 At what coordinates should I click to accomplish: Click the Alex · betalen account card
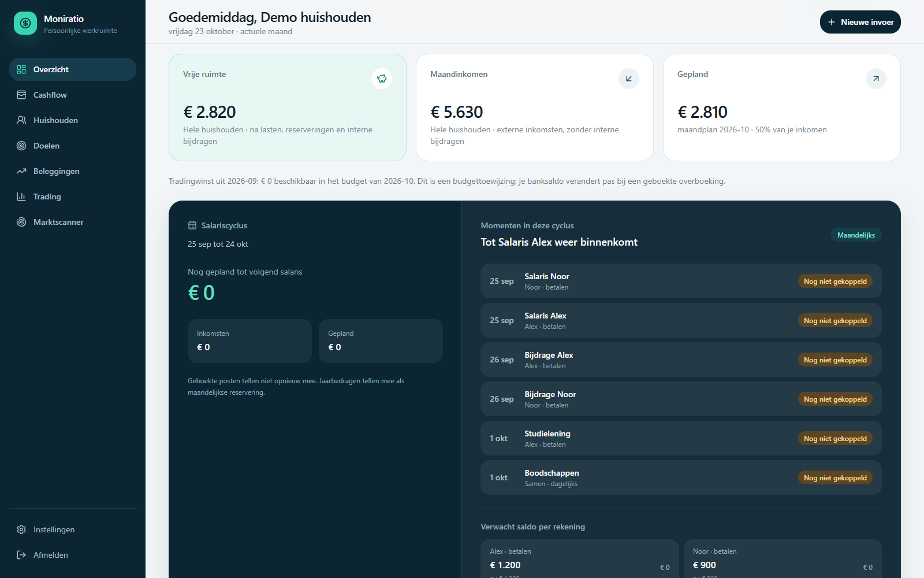point(580,559)
